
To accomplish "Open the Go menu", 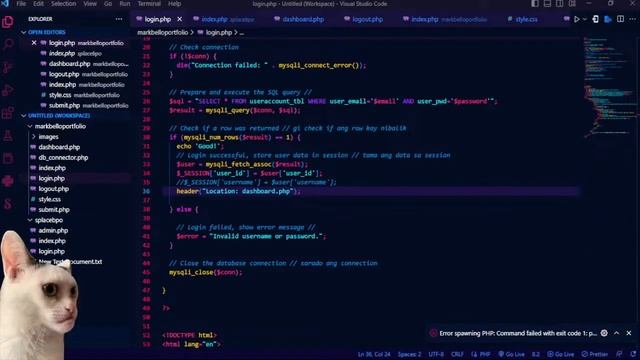I will click(x=108, y=4).
